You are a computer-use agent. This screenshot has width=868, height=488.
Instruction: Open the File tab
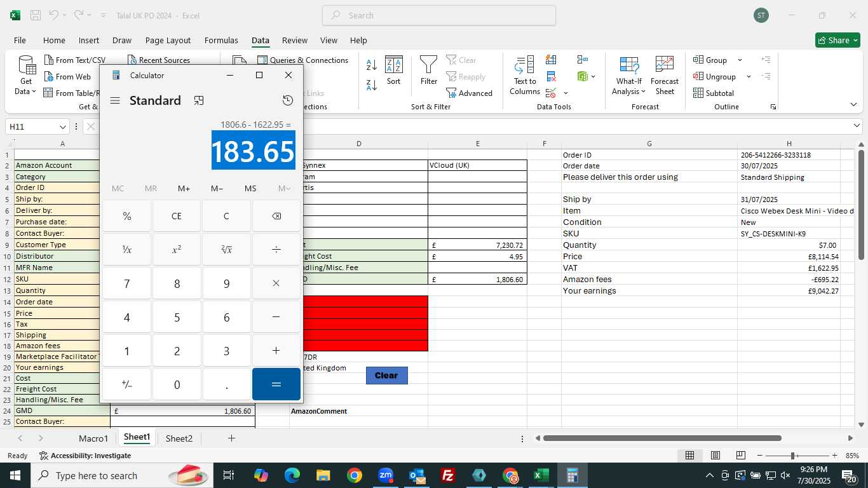coord(20,40)
